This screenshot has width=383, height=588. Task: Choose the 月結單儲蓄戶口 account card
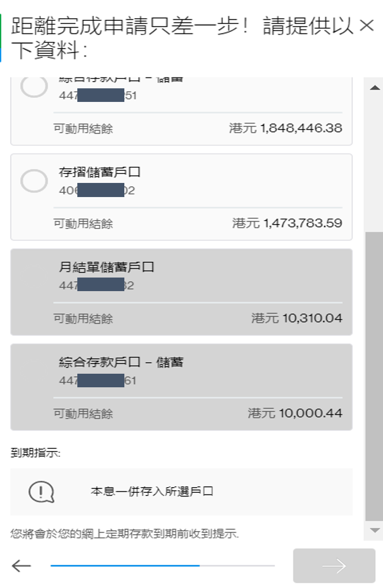[x=181, y=292]
